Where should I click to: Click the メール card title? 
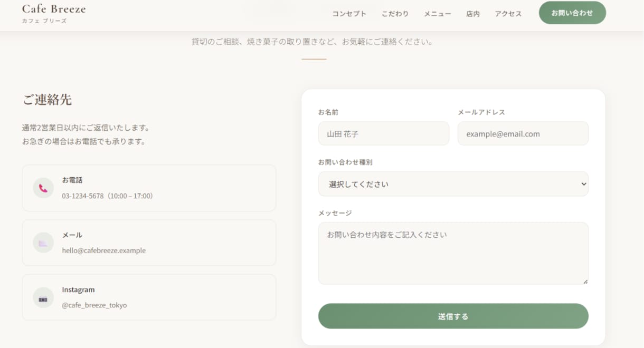(x=72, y=235)
